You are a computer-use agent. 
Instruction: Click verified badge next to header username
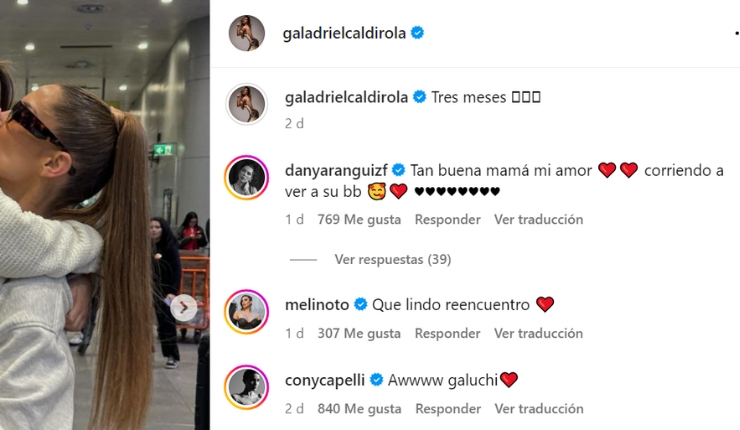417,33
